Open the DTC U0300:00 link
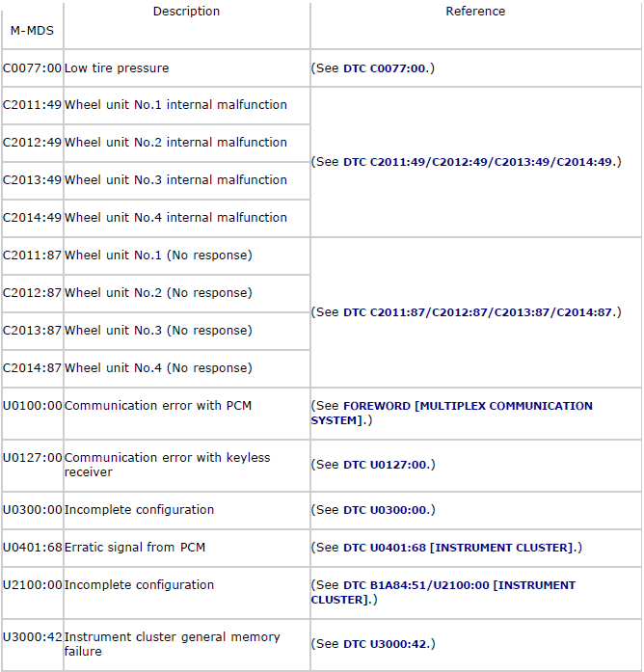This screenshot has width=644, height=672. pyautogui.click(x=385, y=510)
